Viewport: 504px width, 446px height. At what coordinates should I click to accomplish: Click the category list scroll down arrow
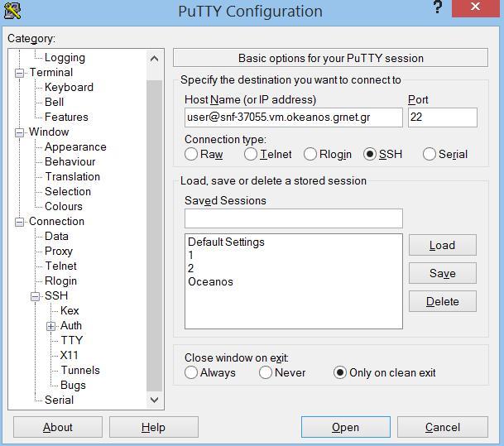pos(154,400)
